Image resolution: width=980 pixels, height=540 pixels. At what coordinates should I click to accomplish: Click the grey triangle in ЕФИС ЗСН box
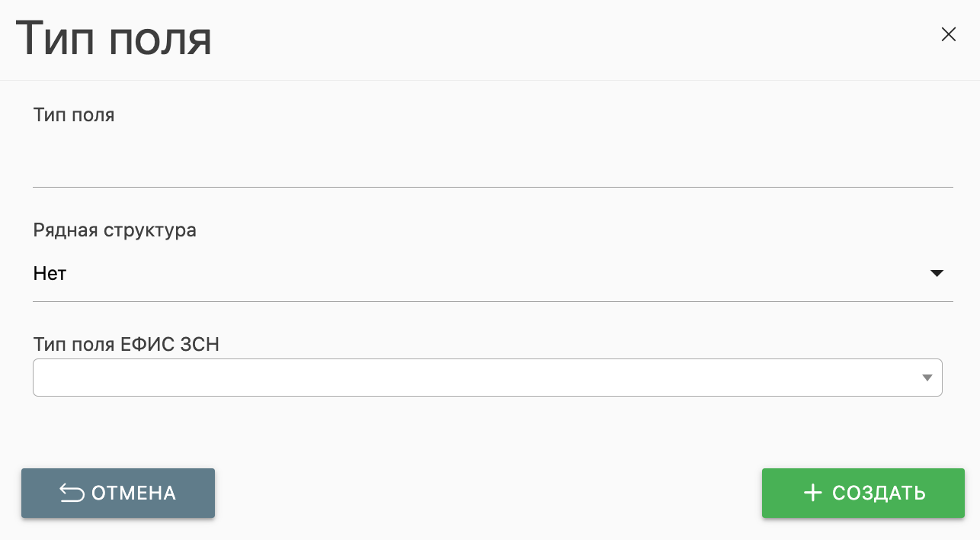(927, 378)
